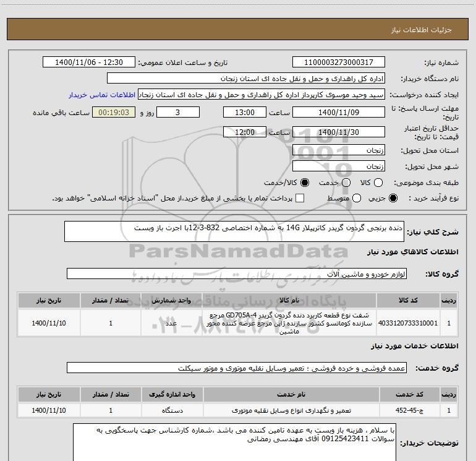
Task: Click the service name cell تعمیر و نگهداری
Action: pos(291,410)
